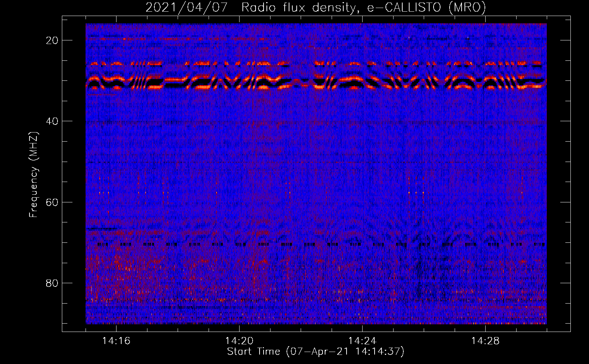Click the plot title '2021/04/07 Radio flux density, e-CALLISTO (MRO)'

coord(316,7)
